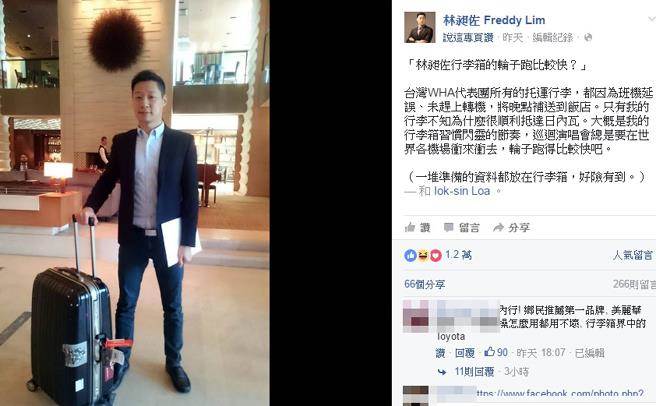Click the 66個分享 shares count
Screen dimensions: 656x406
coord(424,284)
